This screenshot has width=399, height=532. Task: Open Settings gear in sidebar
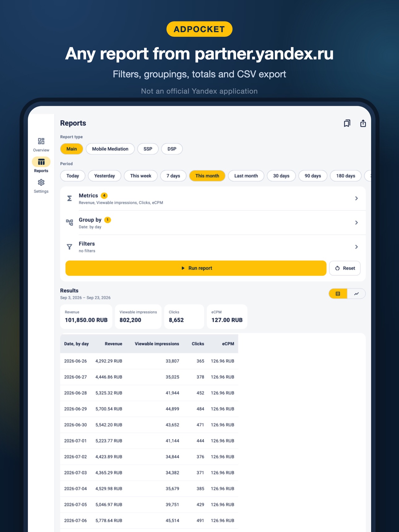click(41, 182)
